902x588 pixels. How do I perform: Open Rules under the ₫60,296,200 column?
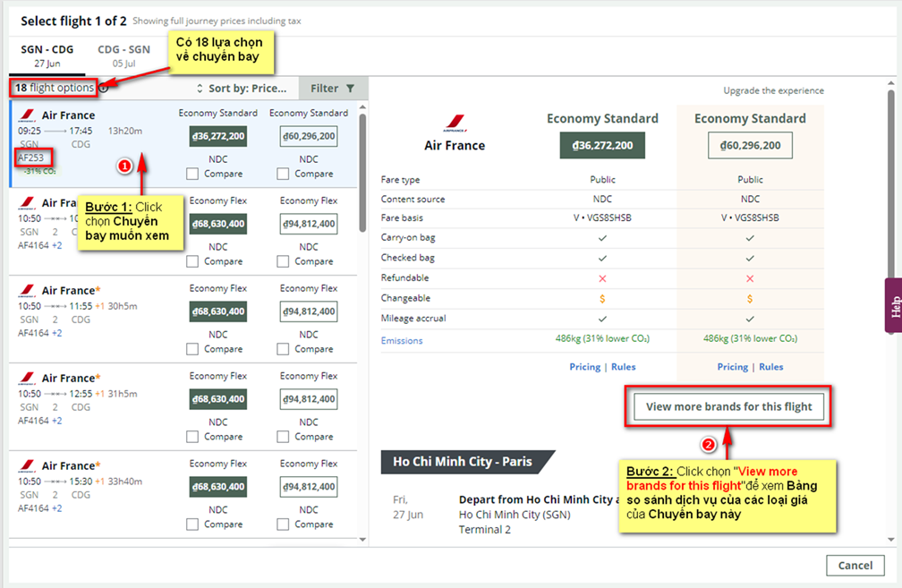tap(770, 367)
